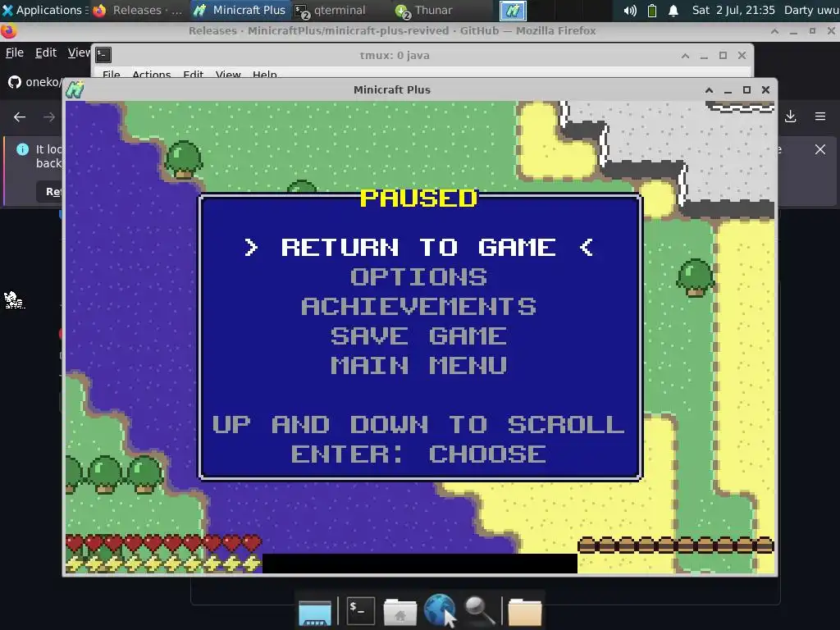The width and height of the screenshot is (840, 630).
Task: Dismiss the Firefox notification bar
Action: tap(820, 149)
